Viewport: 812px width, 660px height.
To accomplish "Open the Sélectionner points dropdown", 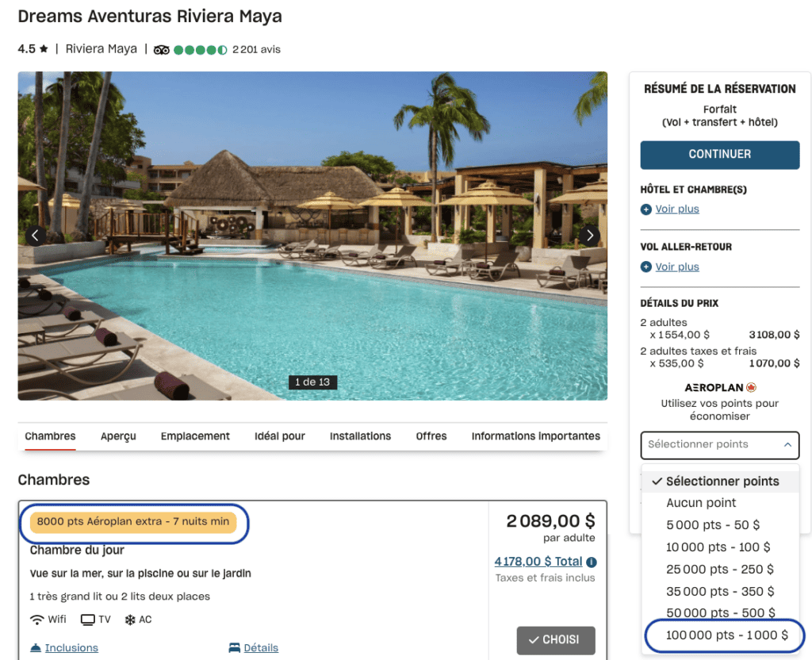I will pos(719,445).
